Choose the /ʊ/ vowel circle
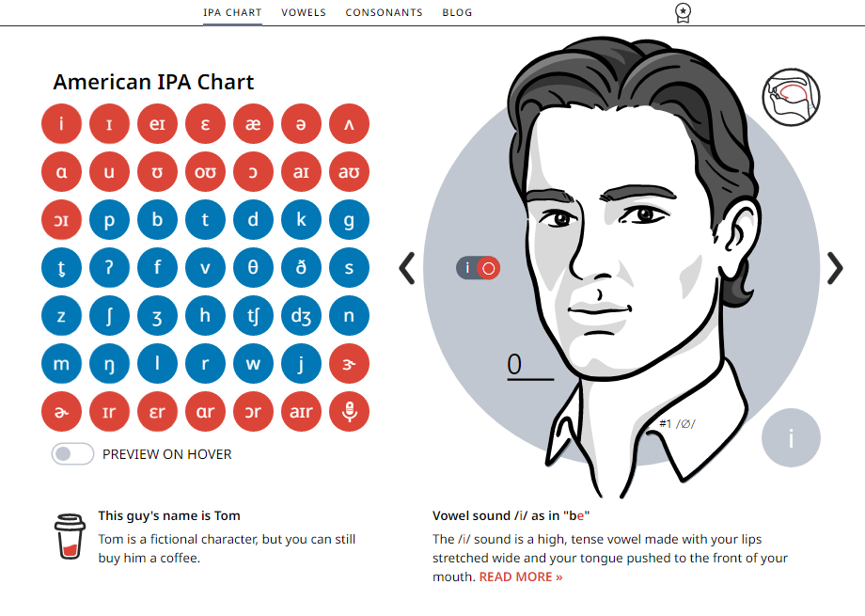This screenshot has width=865, height=616. tap(157, 172)
